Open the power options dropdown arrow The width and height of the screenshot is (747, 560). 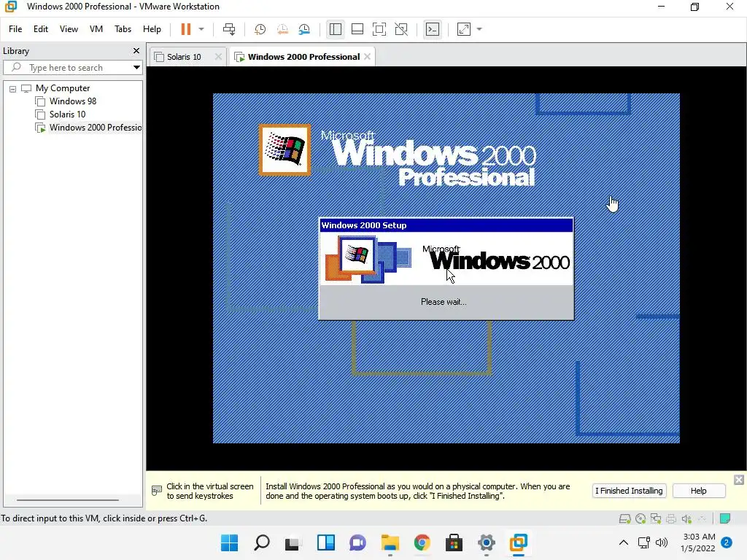click(201, 29)
